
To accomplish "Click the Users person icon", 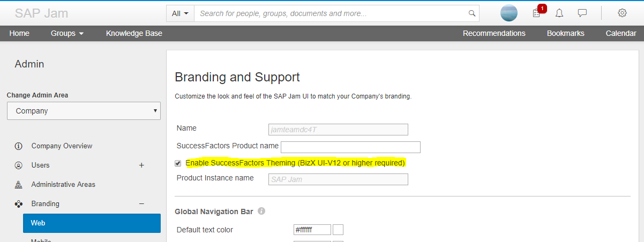I will tap(19, 165).
